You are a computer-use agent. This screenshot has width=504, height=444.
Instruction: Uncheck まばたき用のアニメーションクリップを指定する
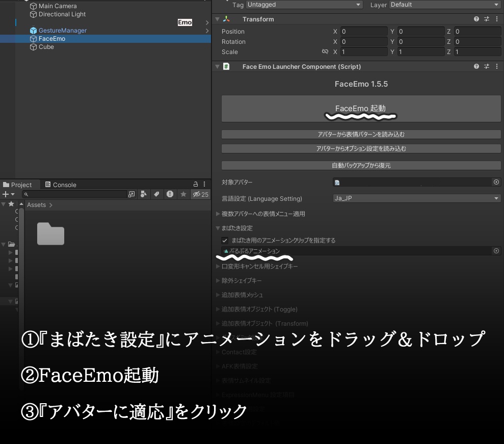tap(225, 240)
